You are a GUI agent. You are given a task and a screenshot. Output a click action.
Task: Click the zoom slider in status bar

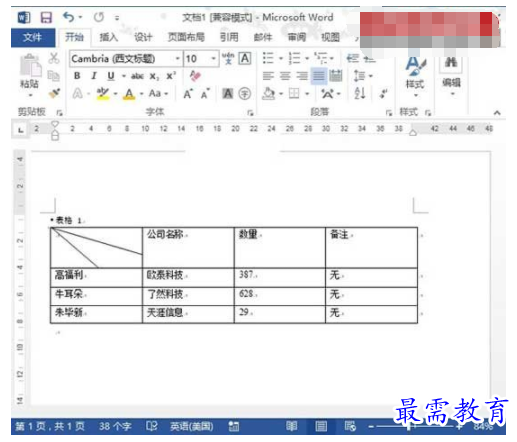click(x=415, y=426)
